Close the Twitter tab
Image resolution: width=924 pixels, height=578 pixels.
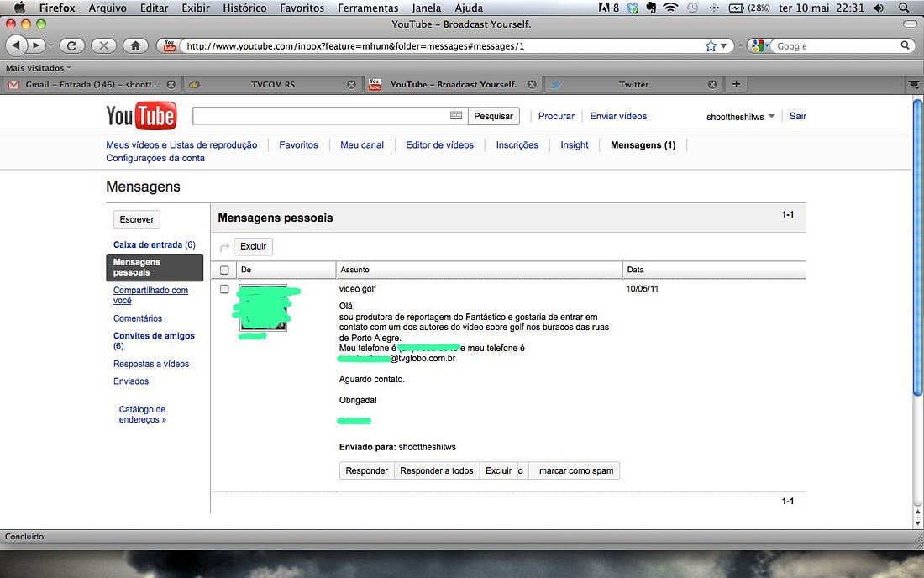pyautogui.click(x=712, y=84)
